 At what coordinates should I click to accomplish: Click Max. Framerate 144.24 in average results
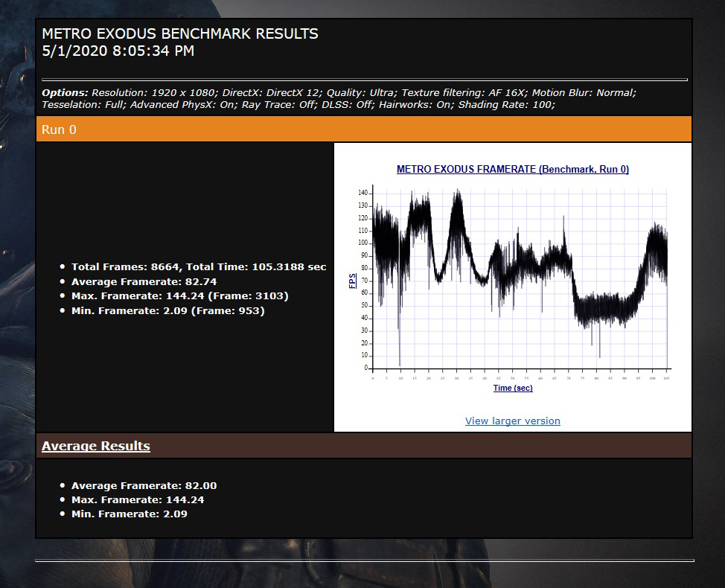click(x=137, y=499)
